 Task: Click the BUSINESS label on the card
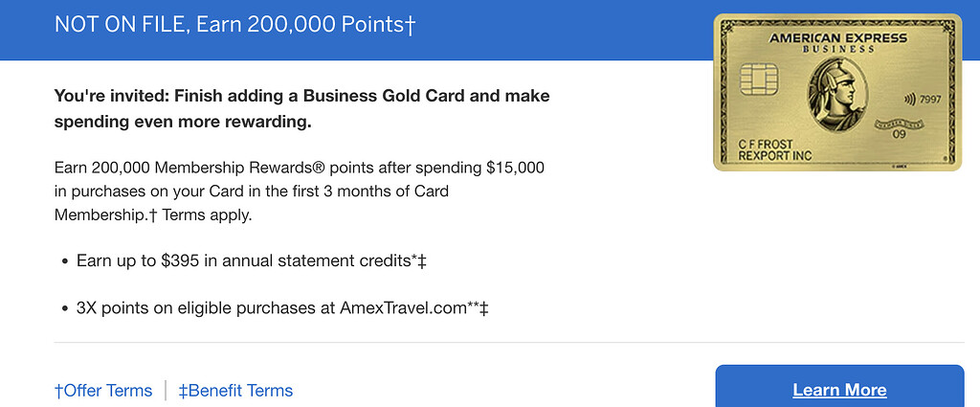point(837,49)
